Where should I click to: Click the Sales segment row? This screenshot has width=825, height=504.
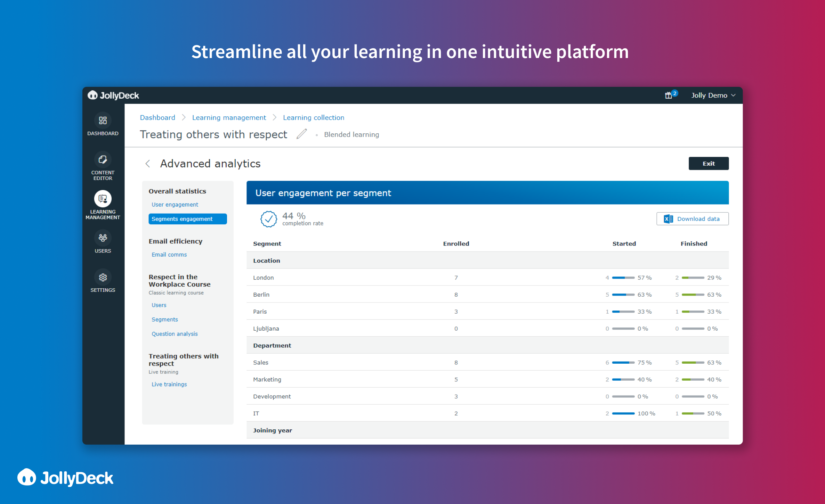[261, 362]
